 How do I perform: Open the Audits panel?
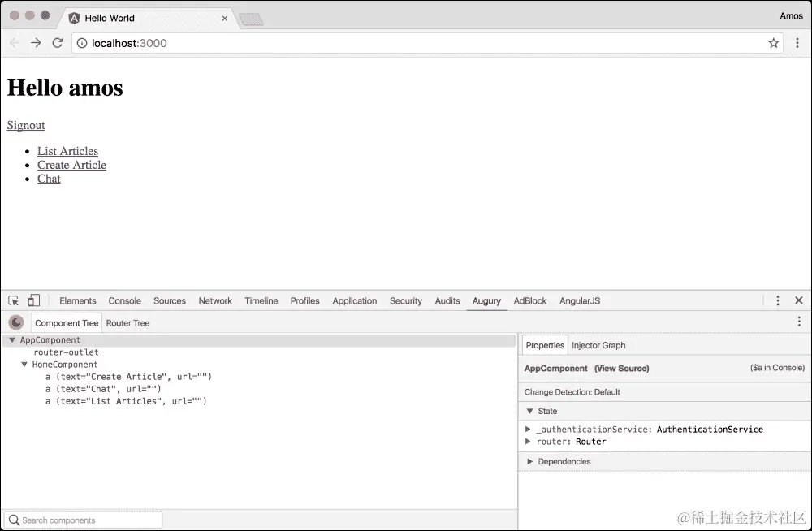click(x=447, y=301)
